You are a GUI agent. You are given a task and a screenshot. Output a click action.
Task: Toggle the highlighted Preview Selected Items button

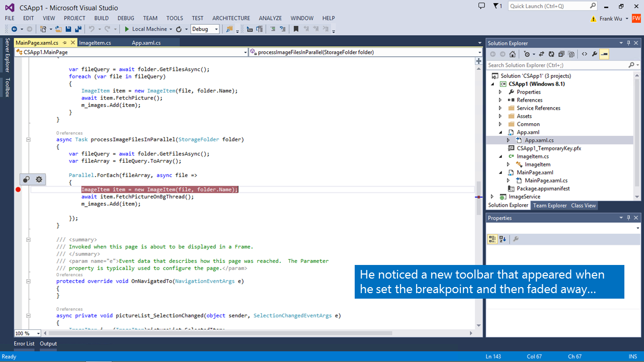604,54
